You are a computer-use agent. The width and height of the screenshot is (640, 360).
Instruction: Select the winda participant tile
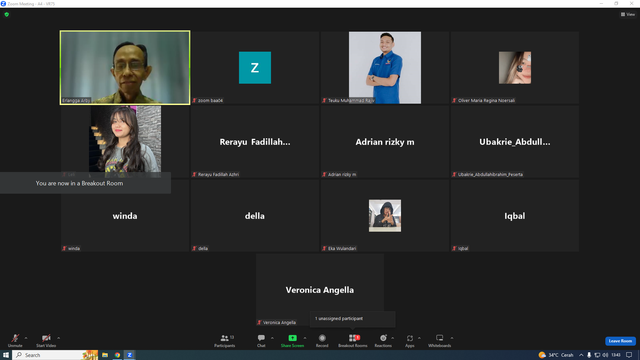coord(125,216)
